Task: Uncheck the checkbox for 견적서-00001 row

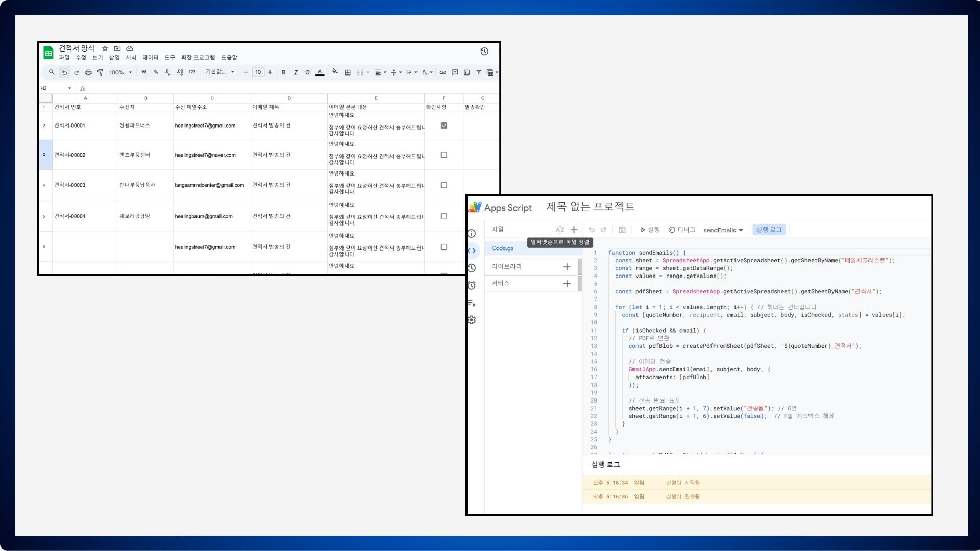Action: pyautogui.click(x=444, y=126)
